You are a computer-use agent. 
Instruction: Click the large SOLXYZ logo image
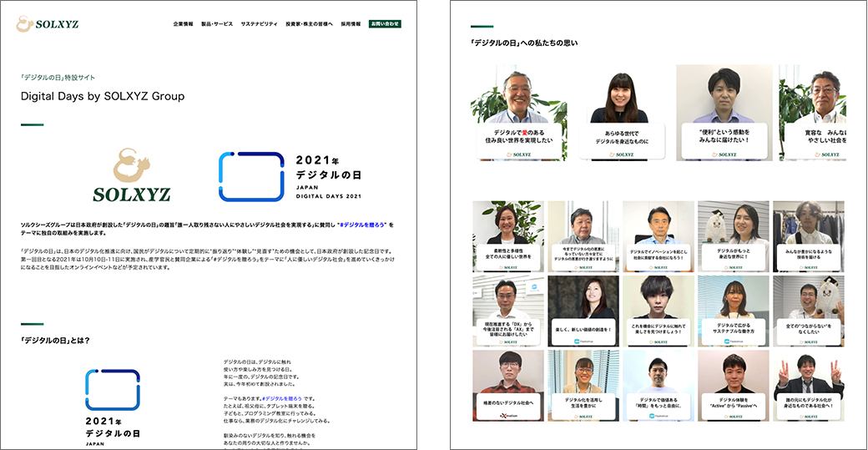click(132, 175)
